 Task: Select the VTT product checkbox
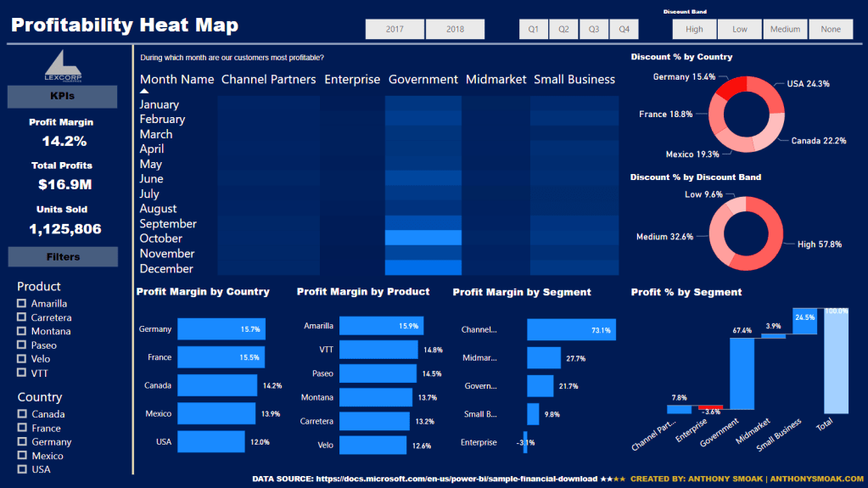22,373
